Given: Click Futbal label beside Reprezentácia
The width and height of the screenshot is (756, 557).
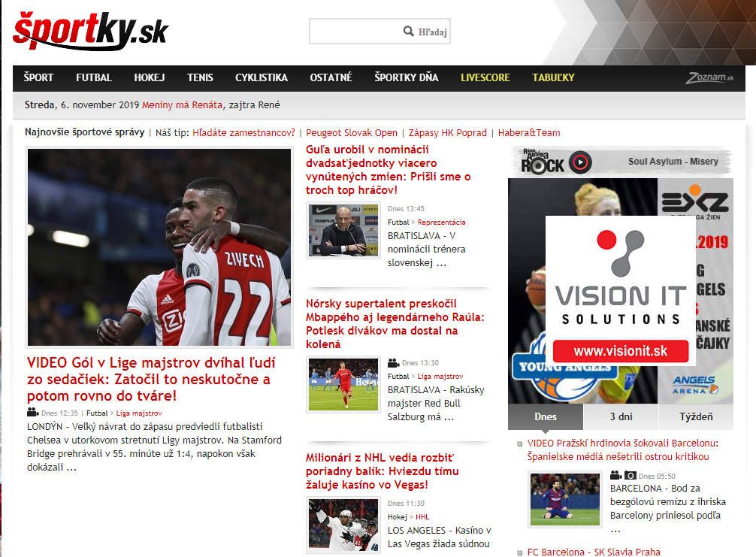Looking at the screenshot, I should click(x=398, y=222).
